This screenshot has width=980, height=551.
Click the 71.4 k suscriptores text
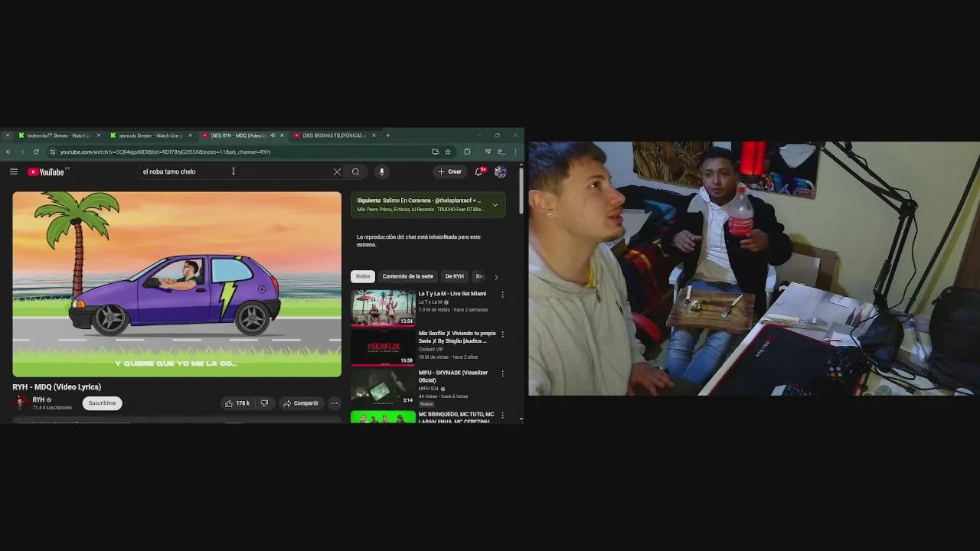point(52,408)
